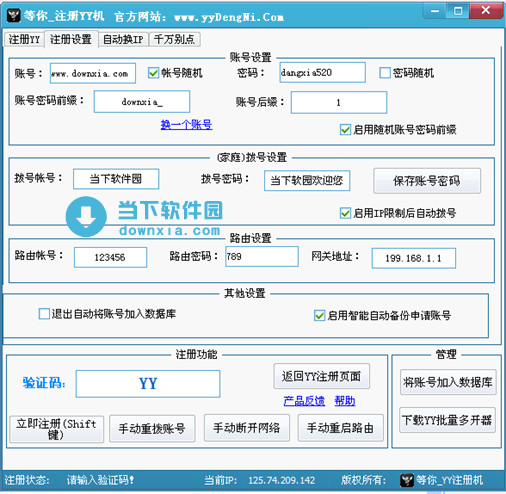Click the status bar 等你_YY注册机 logo icon
Image resolution: width=506 pixels, height=494 pixels.
(406, 480)
